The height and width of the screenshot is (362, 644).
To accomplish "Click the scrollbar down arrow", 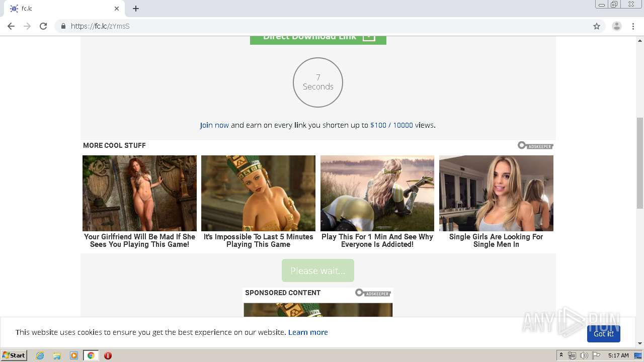I will 640,343.
